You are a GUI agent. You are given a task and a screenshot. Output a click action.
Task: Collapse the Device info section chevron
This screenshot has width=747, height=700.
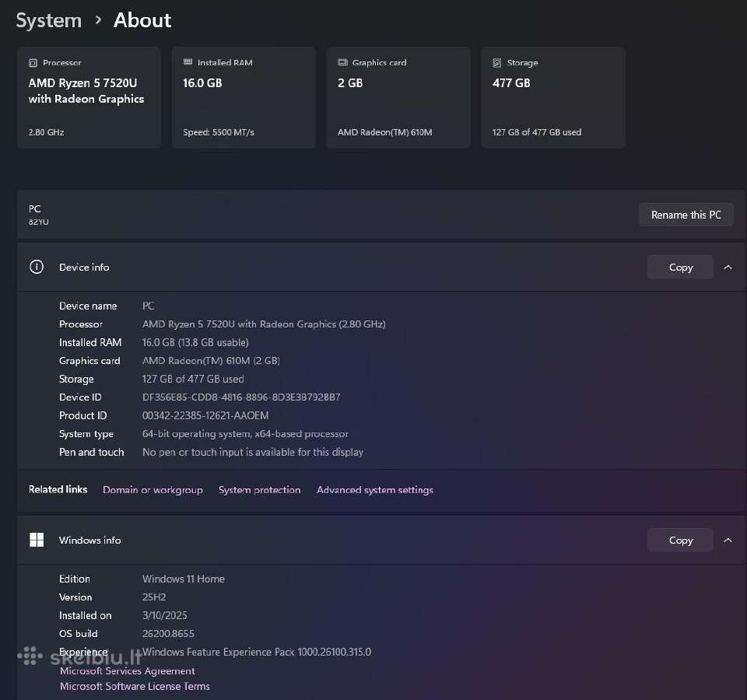[x=728, y=268]
